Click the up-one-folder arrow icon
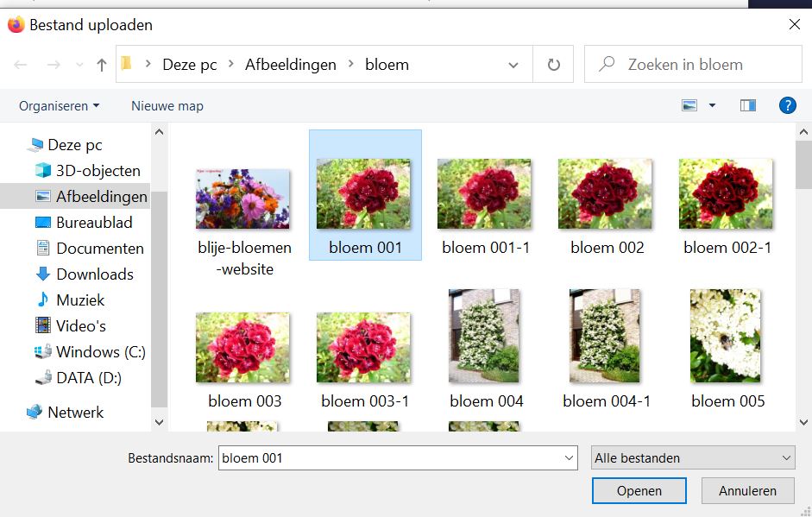The width and height of the screenshot is (812, 517). pyautogui.click(x=102, y=65)
